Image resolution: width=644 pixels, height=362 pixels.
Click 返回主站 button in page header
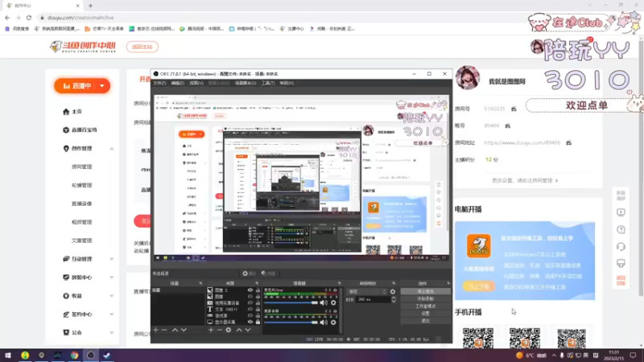(142, 47)
